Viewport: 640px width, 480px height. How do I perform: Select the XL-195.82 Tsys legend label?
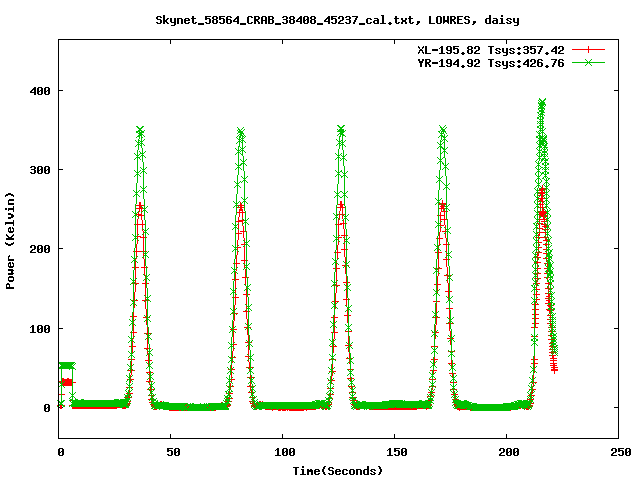pyautogui.click(x=491, y=49)
